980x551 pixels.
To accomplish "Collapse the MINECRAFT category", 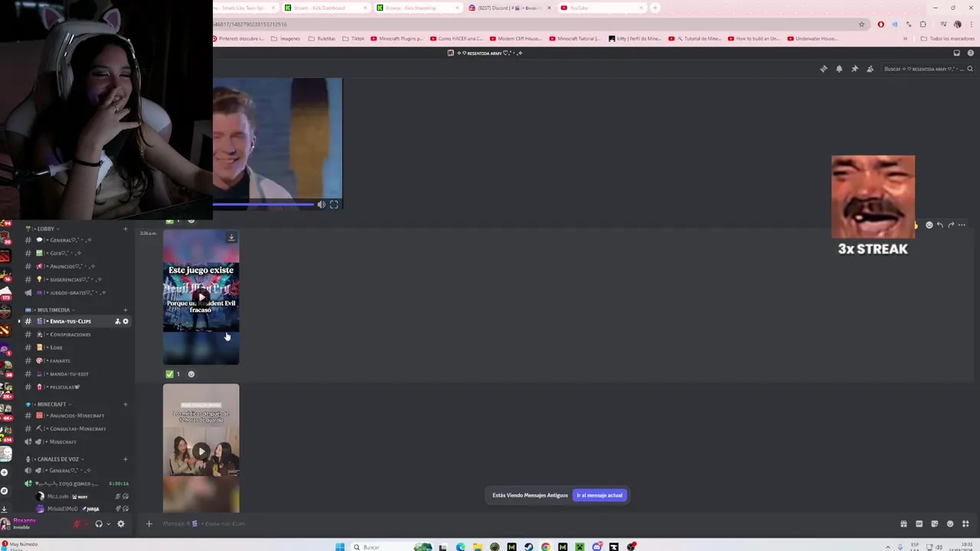I will pyautogui.click(x=49, y=404).
